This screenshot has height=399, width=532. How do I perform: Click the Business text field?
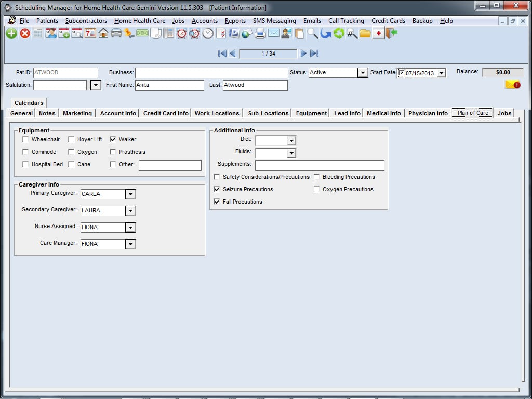211,73
